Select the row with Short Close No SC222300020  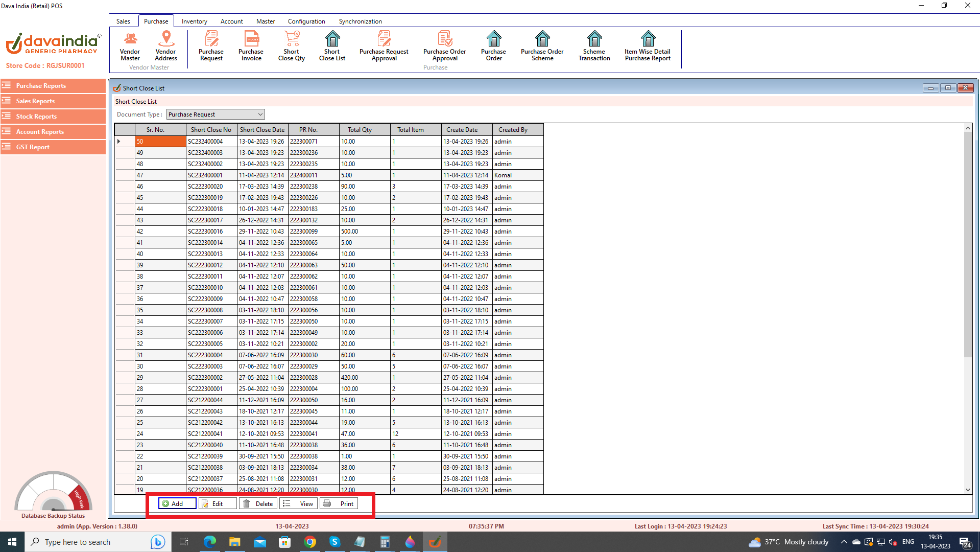(x=205, y=187)
